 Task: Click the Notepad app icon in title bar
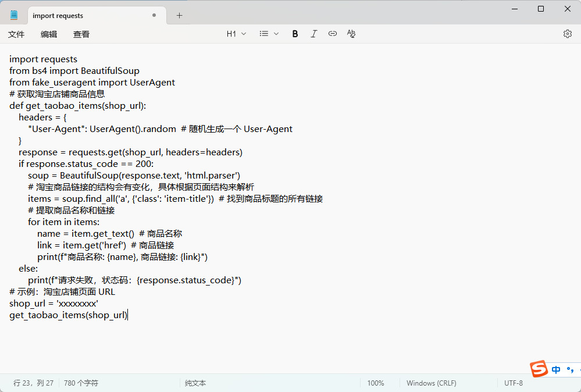point(14,15)
